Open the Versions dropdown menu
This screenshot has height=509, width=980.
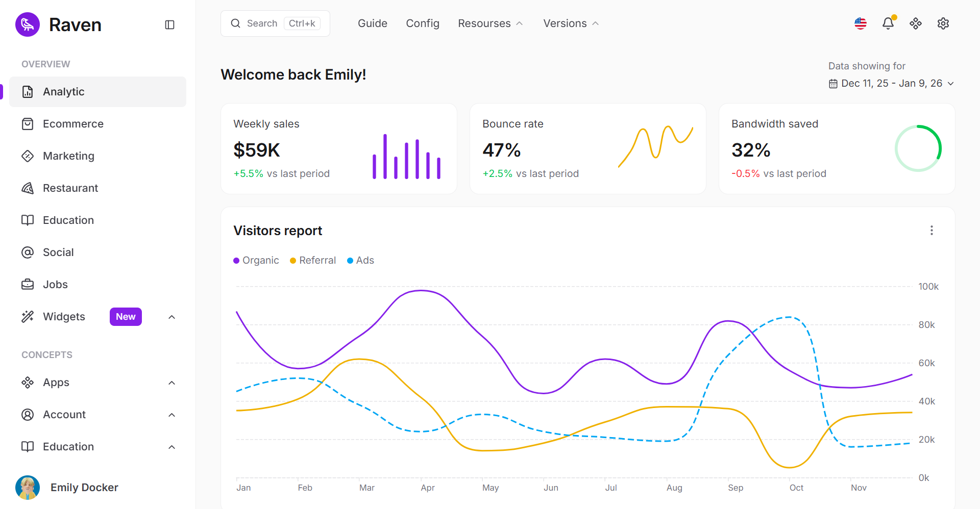pos(571,23)
